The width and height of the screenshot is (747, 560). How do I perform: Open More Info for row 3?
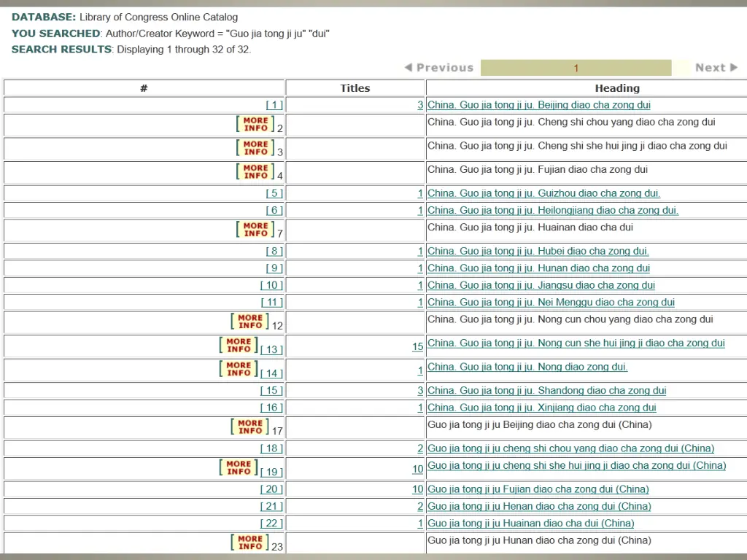[255, 148]
